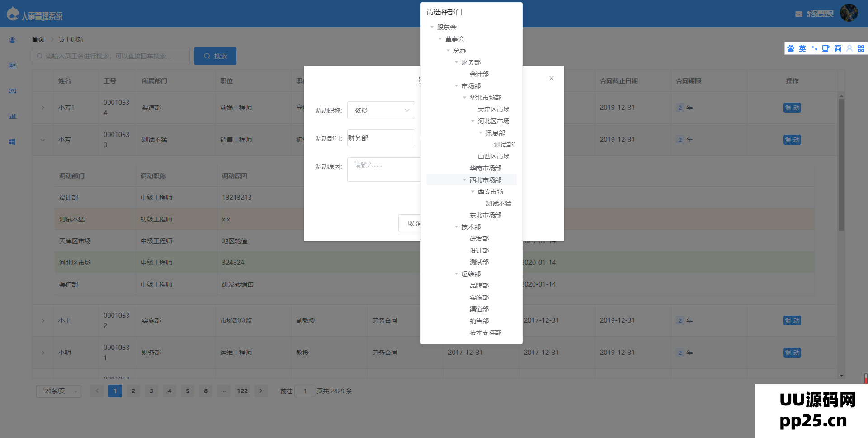Open the 调动职称 dropdown showing 教授
868x438 pixels.
tap(381, 110)
